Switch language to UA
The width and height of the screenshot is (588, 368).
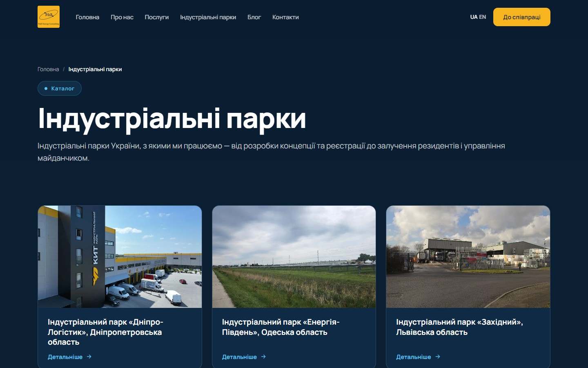click(x=474, y=17)
